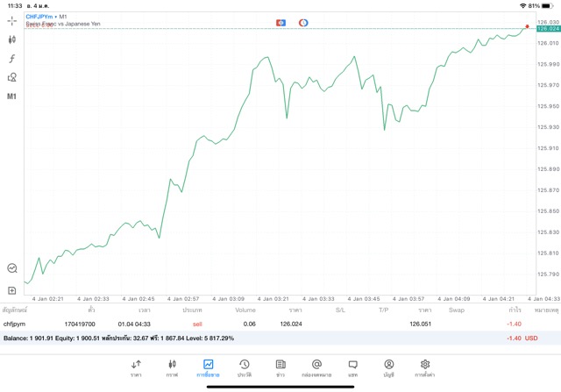Tap the S/L column header

340,310
